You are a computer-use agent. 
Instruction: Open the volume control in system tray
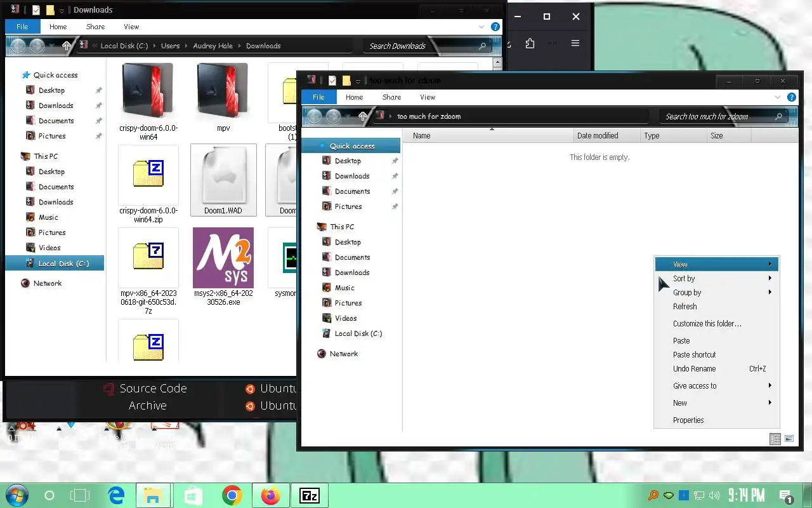coord(715,495)
